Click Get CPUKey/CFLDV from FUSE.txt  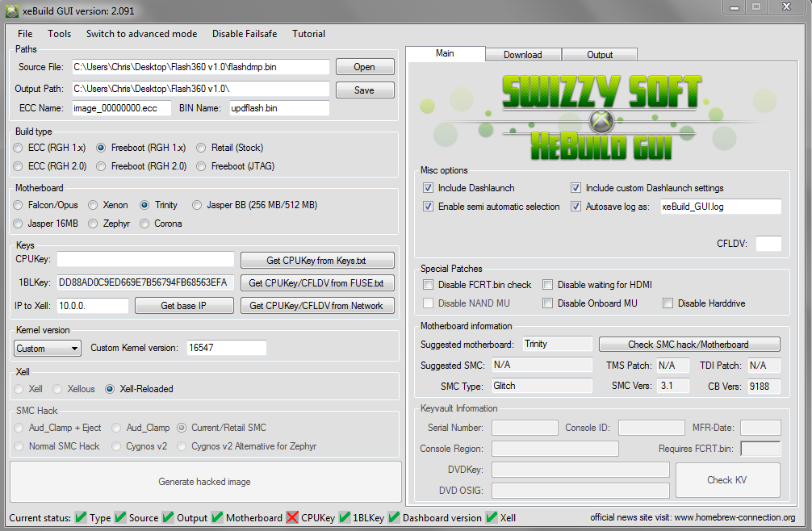pos(317,283)
